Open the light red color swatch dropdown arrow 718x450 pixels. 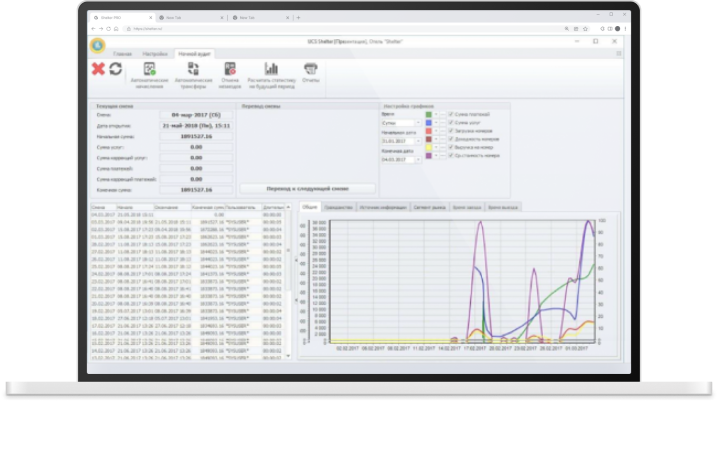[436, 130]
